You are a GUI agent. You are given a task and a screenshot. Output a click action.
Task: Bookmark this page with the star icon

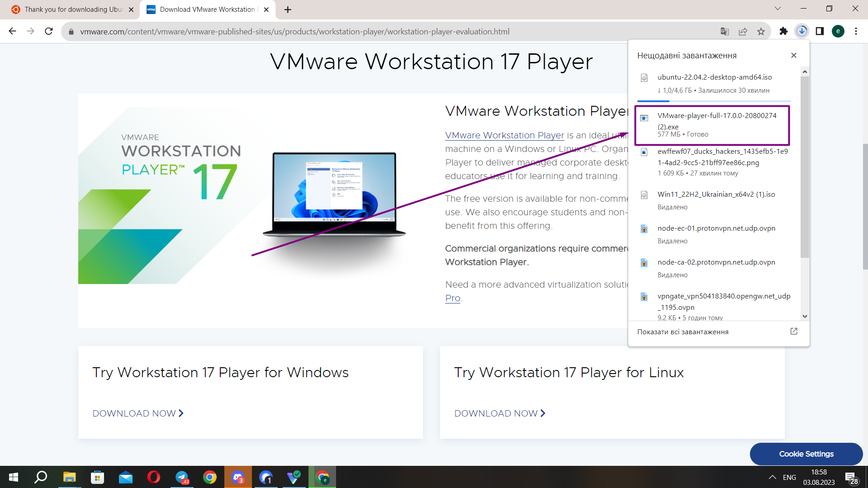tap(761, 31)
